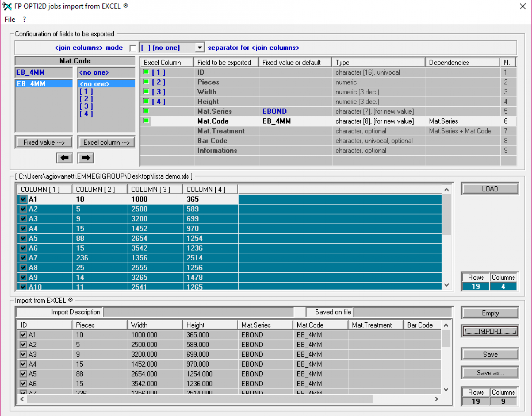This screenshot has width=532, height=416.
Task: Toggle the green indicator for the Pieces field
Action: pyautogui.click(x=146, y=82)
